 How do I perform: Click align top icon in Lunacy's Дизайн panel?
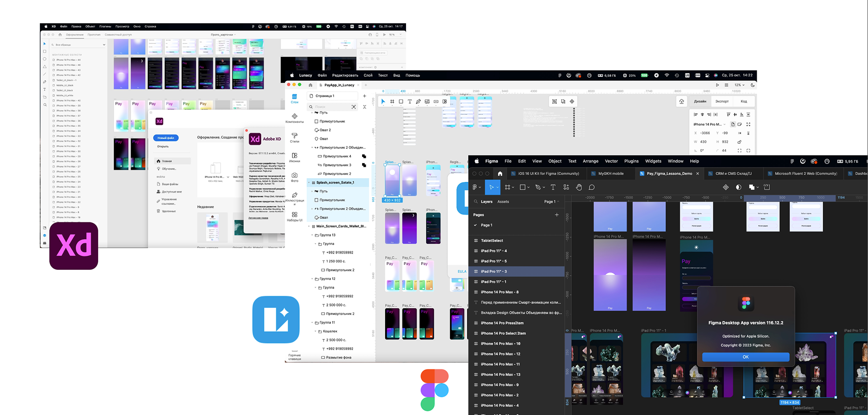point(728,114)
